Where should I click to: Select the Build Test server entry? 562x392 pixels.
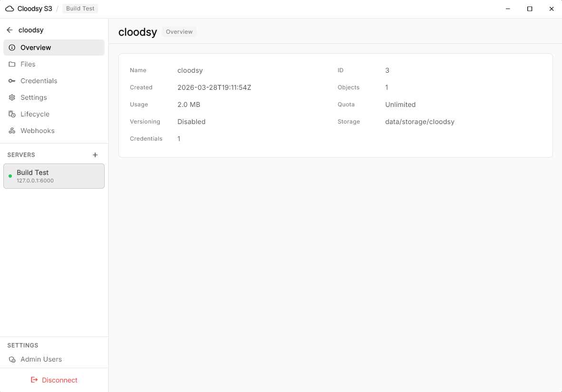click(54, 176)
